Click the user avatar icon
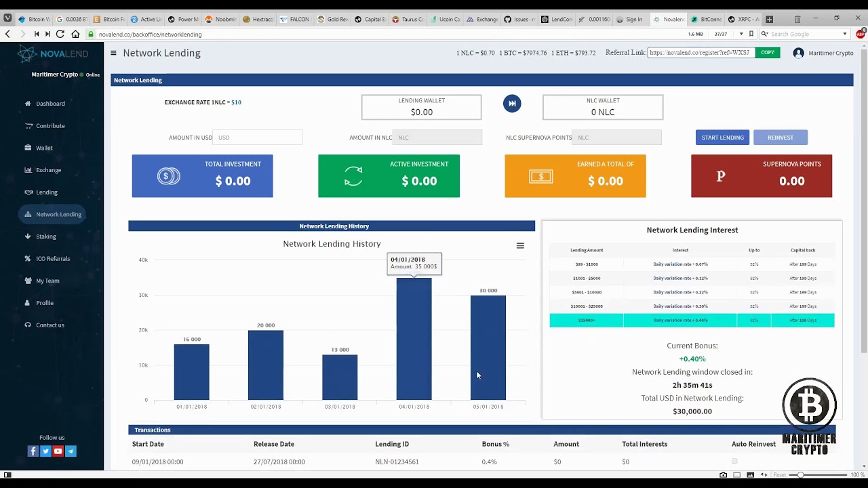Screen dimensions: 868x488 (798, 53)
